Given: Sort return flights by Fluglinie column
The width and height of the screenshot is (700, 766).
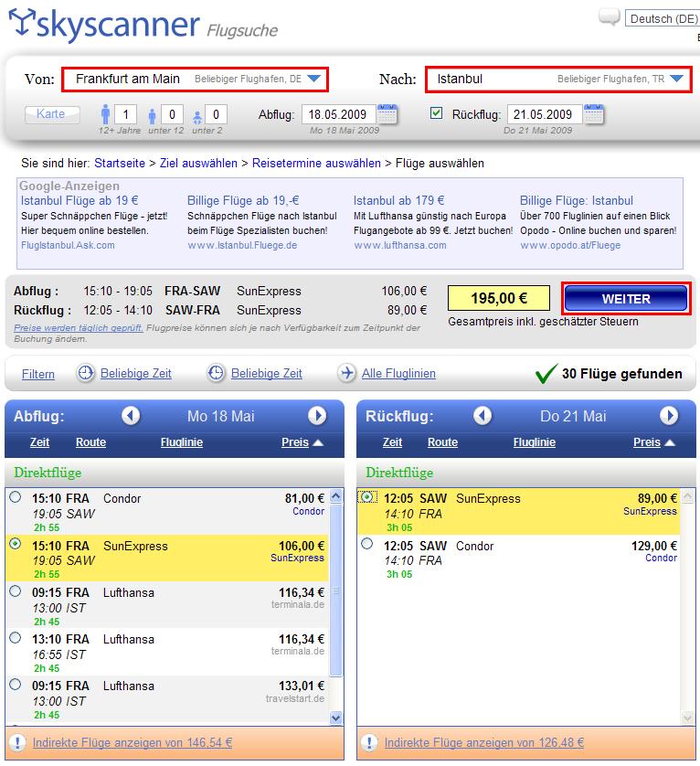Looking at the screenshot, I should pos(534,442).
